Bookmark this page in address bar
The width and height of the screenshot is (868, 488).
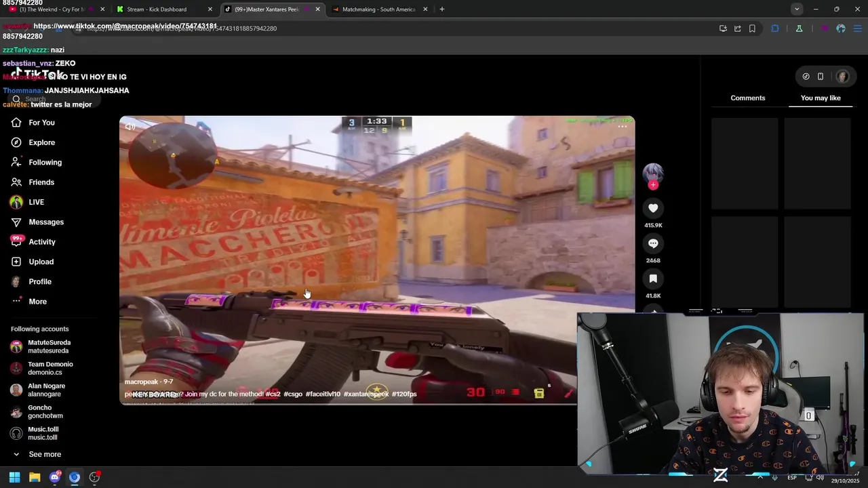(x=752, y=28)
